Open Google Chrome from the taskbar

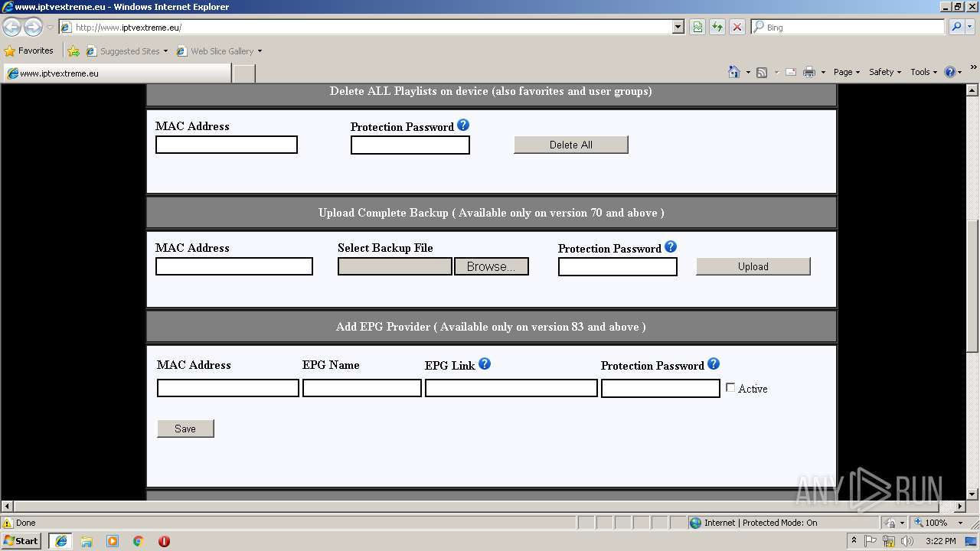[x=139, y=541]
